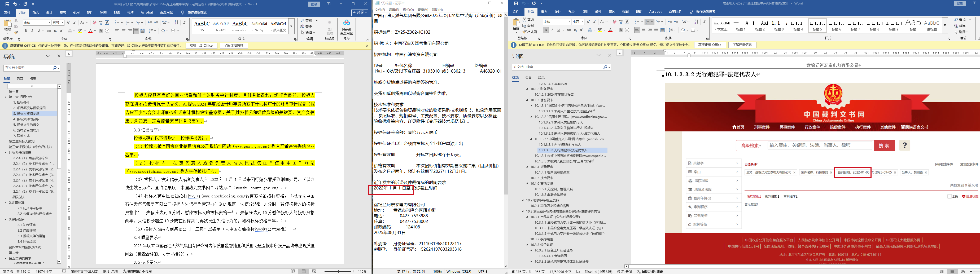980x274 pixels.
Task: Click 保存到百度网盘 icon in 招标文件 Word
Action: 346,27
